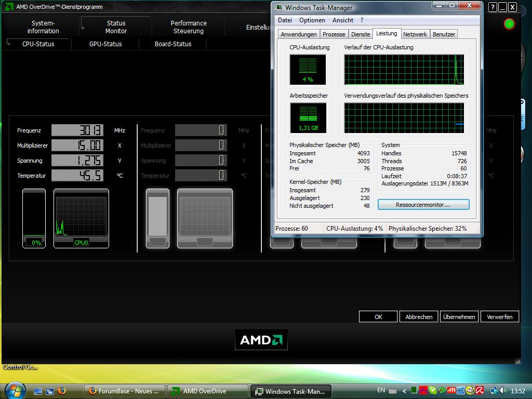Switch to ForumBase Firefox taskbar button
Image resolution: width=532 pixels, height=399 pixels.
pos(125,391)
